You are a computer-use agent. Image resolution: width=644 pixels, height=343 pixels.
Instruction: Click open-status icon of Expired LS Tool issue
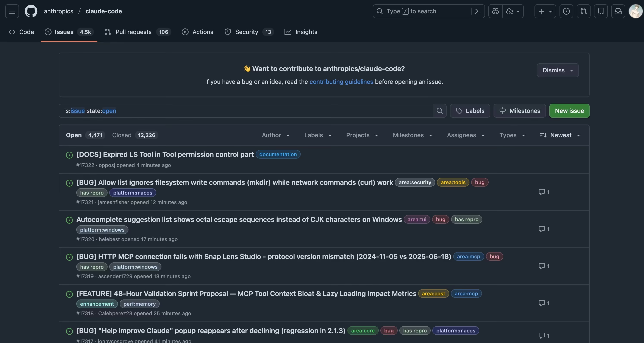69,155
